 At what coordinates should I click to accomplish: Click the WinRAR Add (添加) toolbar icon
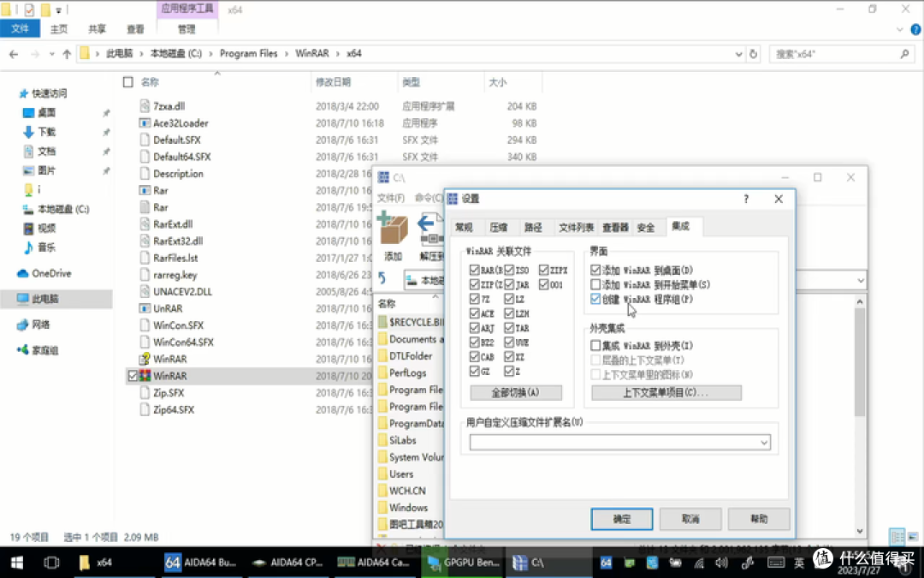point(393,230)
